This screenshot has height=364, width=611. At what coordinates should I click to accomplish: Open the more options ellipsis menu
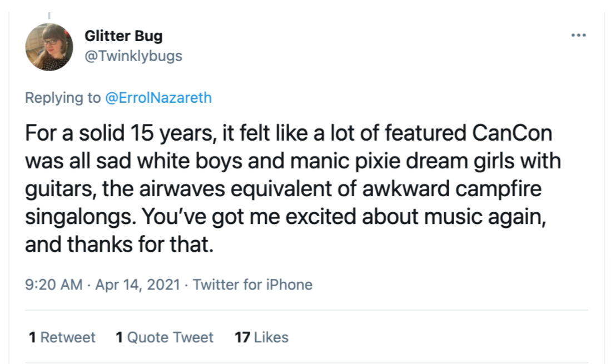[578, 36]
